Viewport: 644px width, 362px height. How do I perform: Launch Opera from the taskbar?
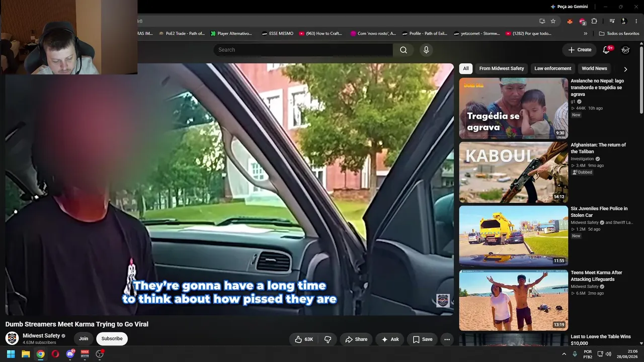[55, 354]
